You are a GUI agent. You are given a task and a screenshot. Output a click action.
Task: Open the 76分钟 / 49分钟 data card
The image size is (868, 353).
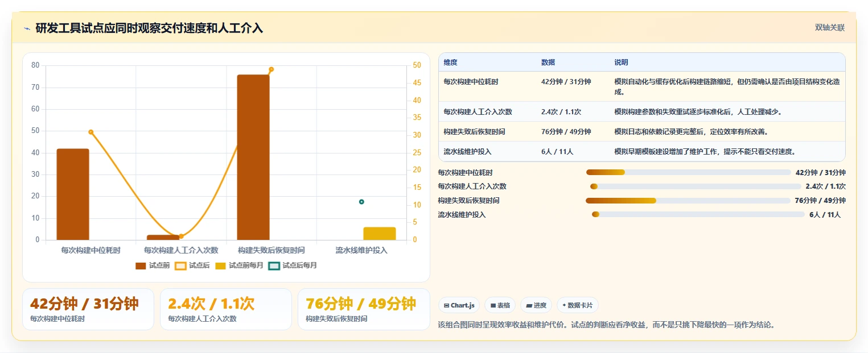(364, 309)
